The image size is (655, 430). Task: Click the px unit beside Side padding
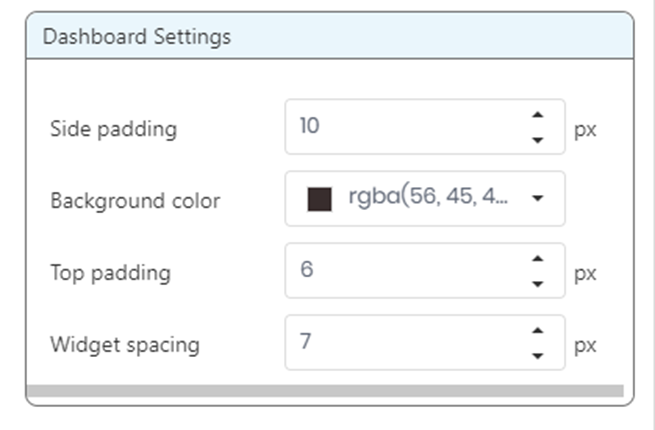[x=585, y=129]
